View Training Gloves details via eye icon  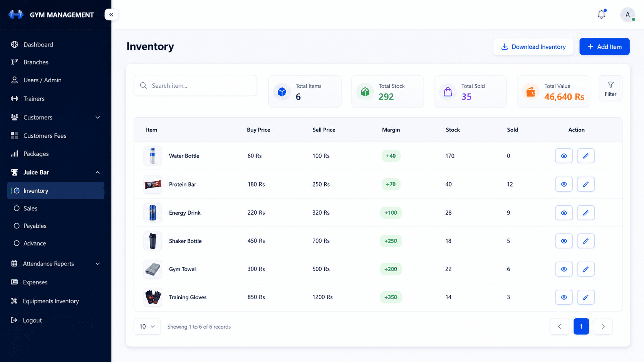point(564,297)
